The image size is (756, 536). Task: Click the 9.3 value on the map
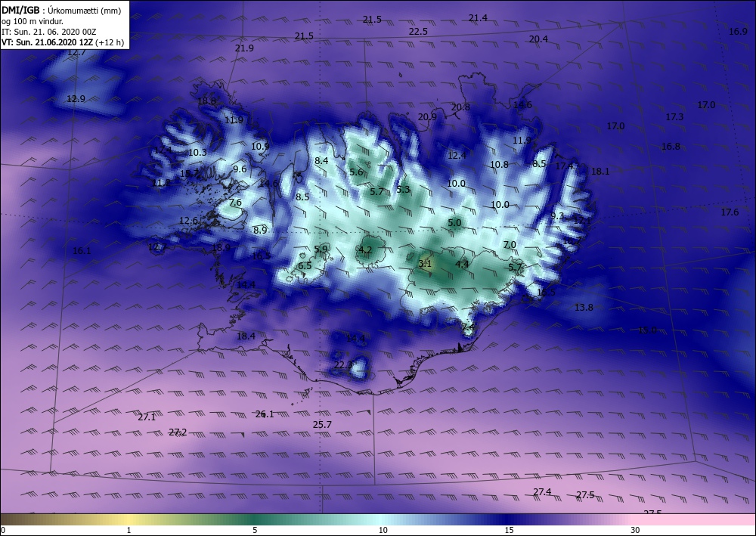557,216
